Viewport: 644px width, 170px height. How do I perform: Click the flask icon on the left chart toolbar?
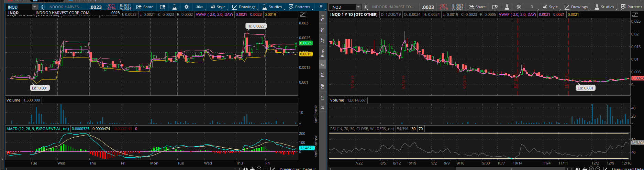point(175,7)
